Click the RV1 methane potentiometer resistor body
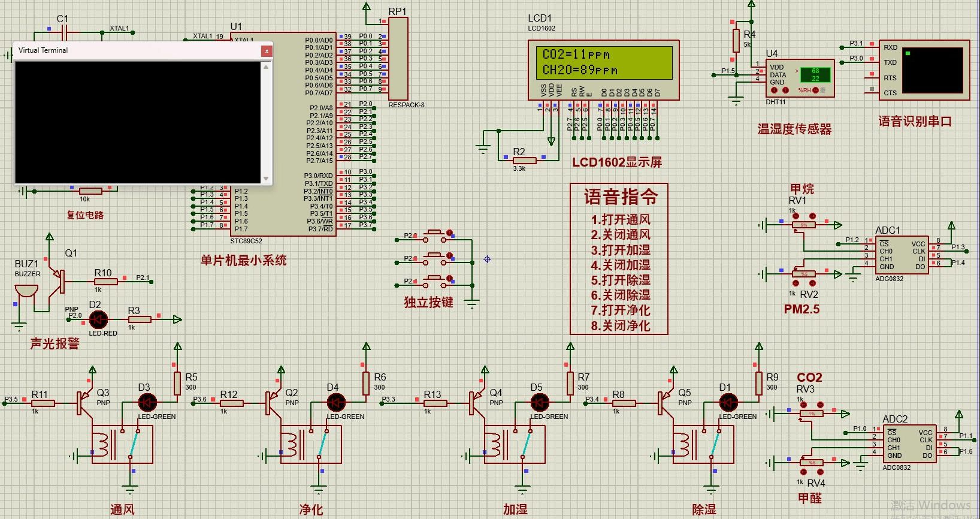 point(803,225)
